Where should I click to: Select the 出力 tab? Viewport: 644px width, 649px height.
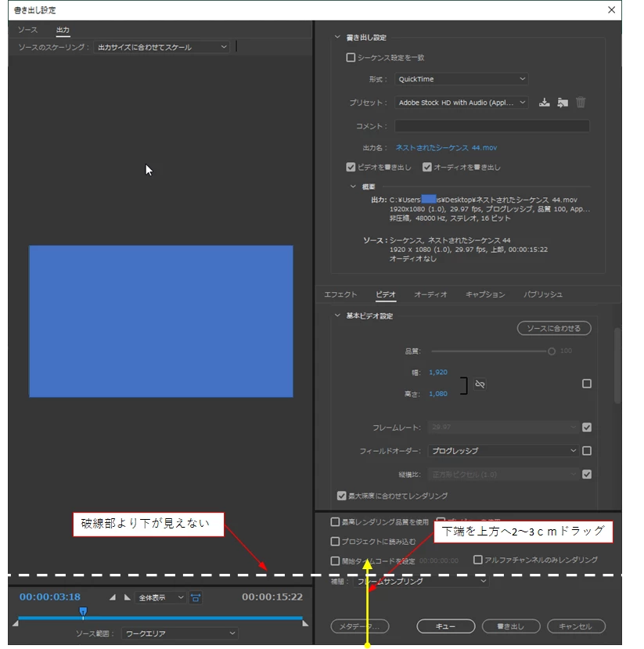click(63, 30)
